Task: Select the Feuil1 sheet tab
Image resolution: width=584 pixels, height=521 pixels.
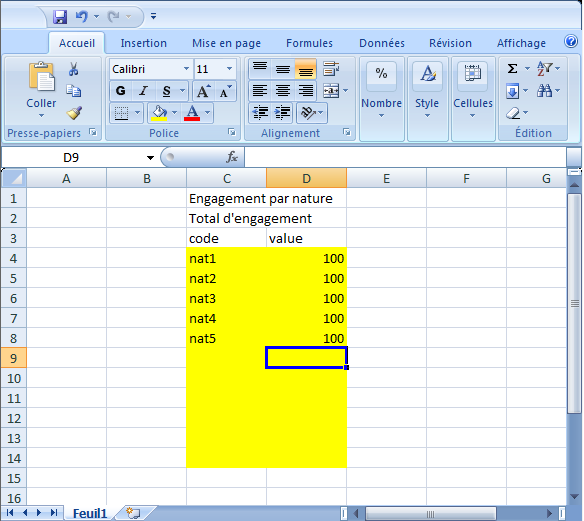Action: coord(90,514)
